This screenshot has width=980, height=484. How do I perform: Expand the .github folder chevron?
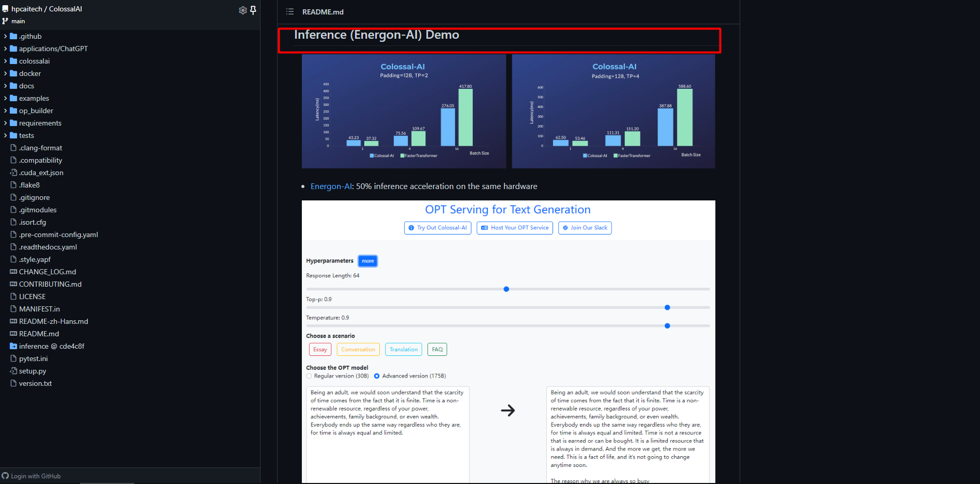tap(5, 36)
